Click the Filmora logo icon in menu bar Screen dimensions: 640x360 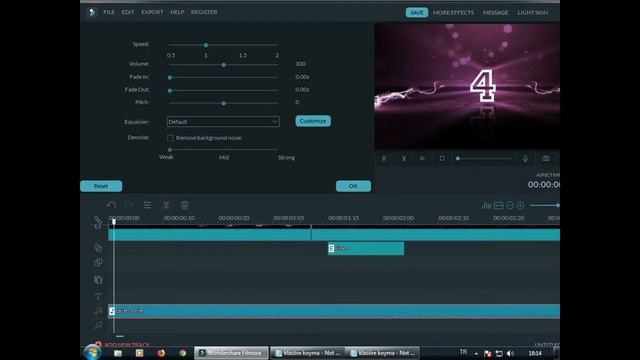(92, 12)
